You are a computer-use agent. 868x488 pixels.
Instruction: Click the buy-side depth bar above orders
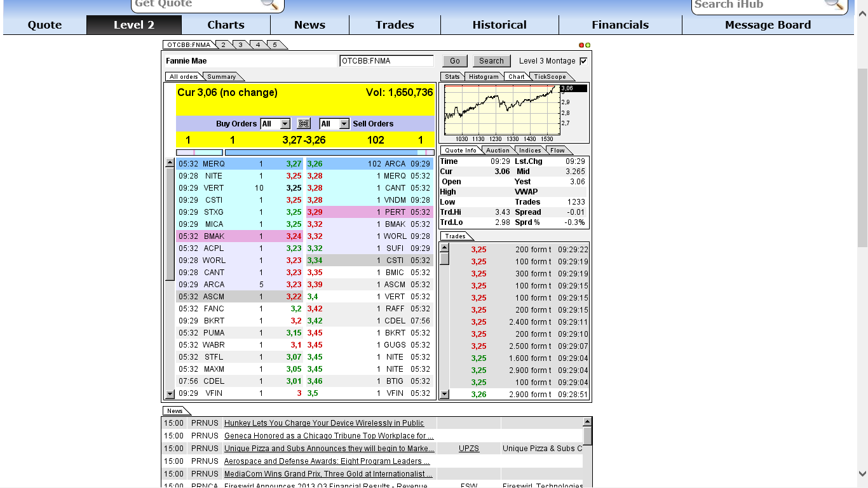tap(200, 152)
